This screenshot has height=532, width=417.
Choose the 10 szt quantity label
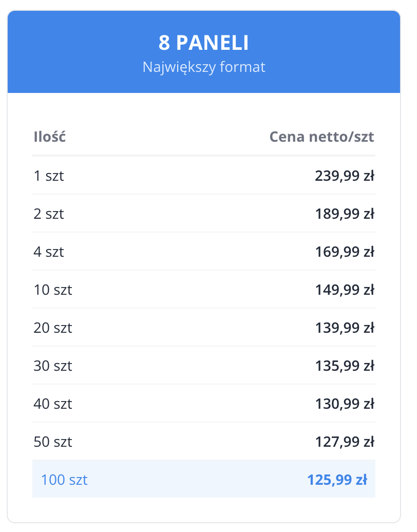[x=53, y=290]
